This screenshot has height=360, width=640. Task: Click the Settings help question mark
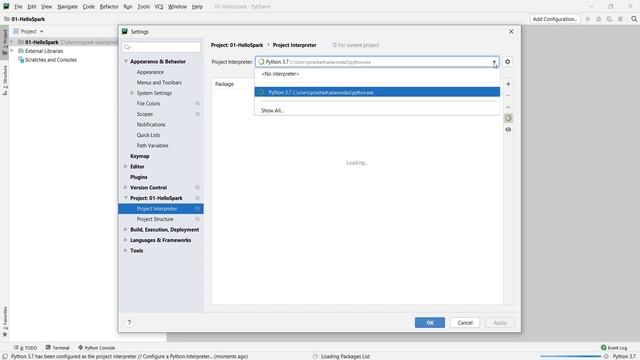click(x=129, y=322)
